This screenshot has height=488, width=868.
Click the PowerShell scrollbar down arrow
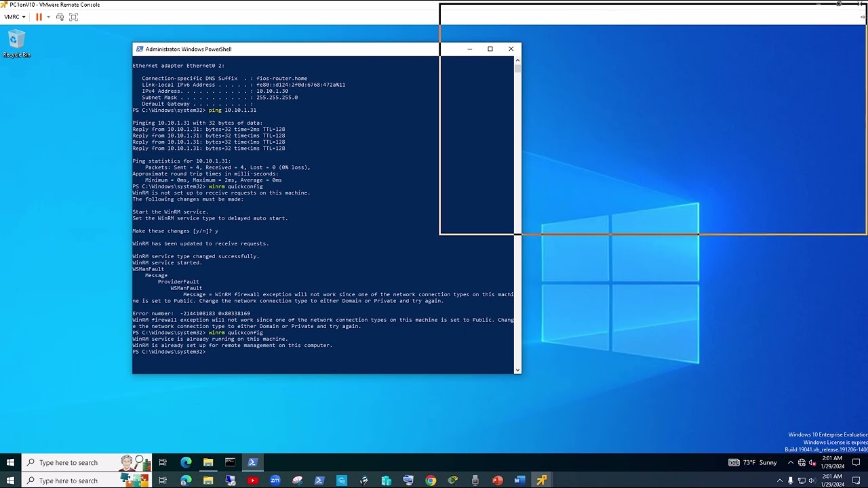(517, 370)
